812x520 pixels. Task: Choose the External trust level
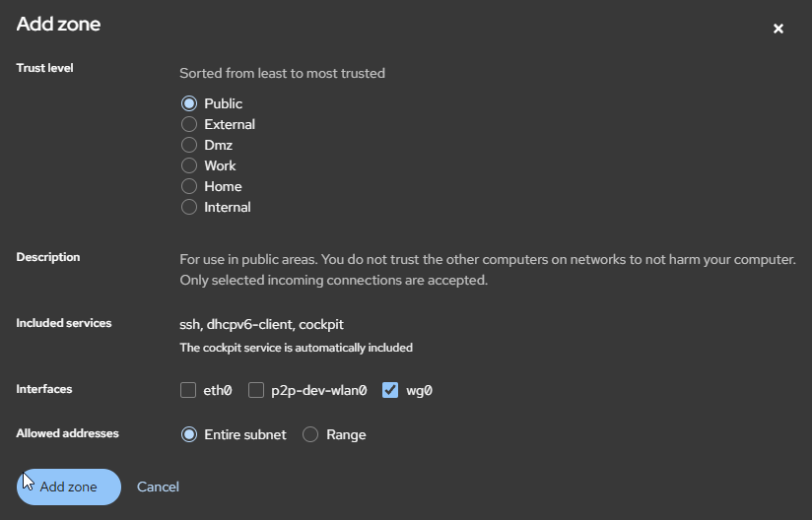pos(189,124)
